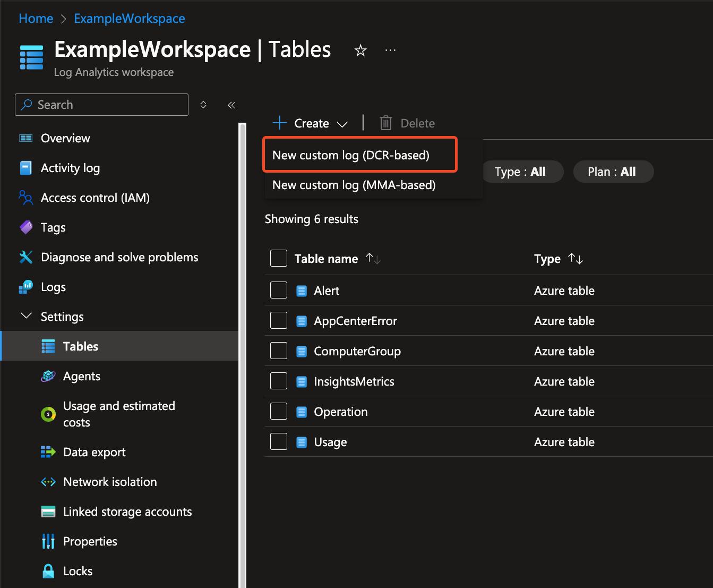
Task: Check the InsightsMetrics row checkbox
Action: [x=279, y=381]
